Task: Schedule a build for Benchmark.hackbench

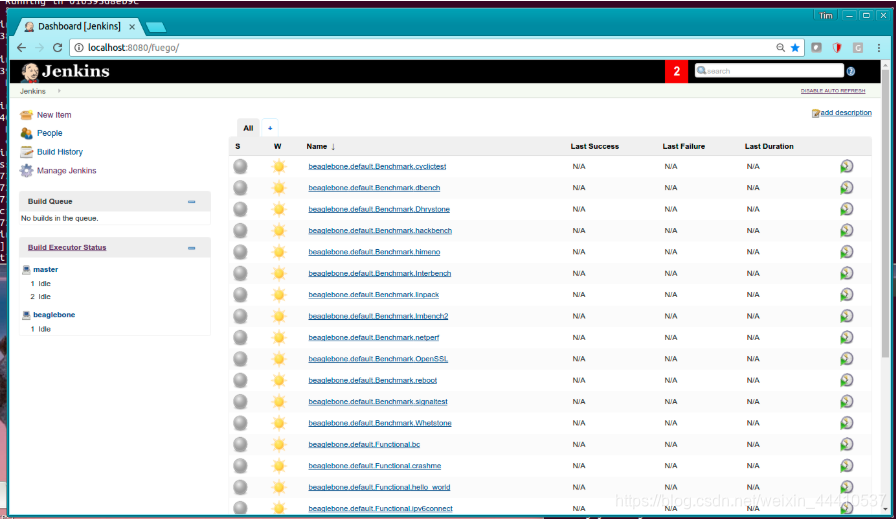Action: [x=846, y=230]
